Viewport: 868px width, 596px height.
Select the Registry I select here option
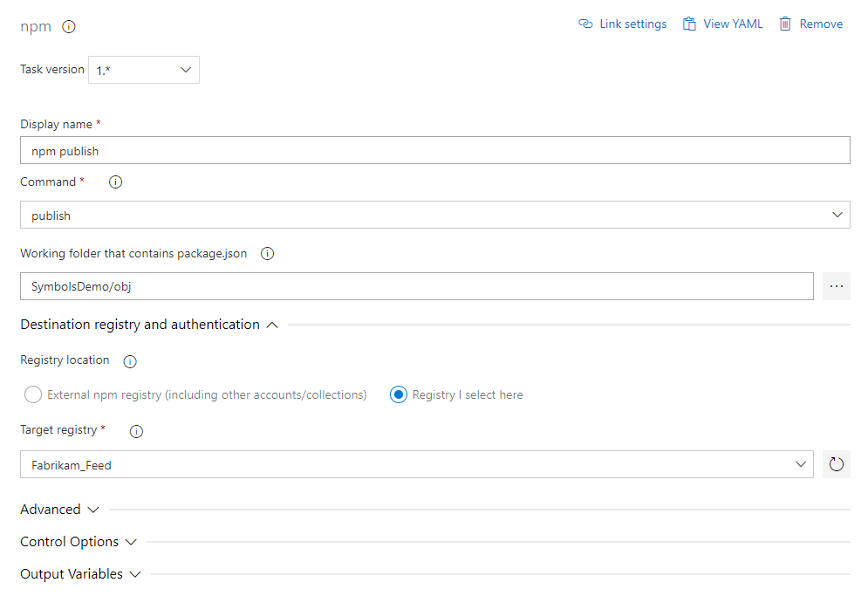(398, 394)
